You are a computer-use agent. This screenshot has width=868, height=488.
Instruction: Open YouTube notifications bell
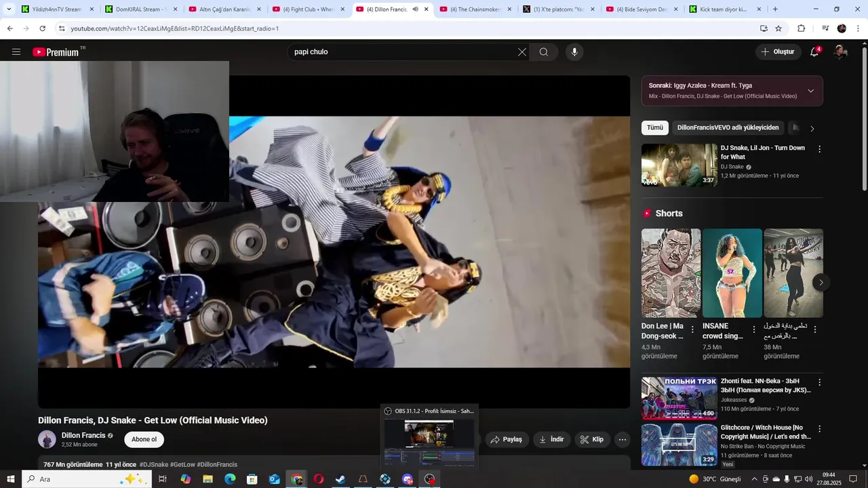pos(814,52)
